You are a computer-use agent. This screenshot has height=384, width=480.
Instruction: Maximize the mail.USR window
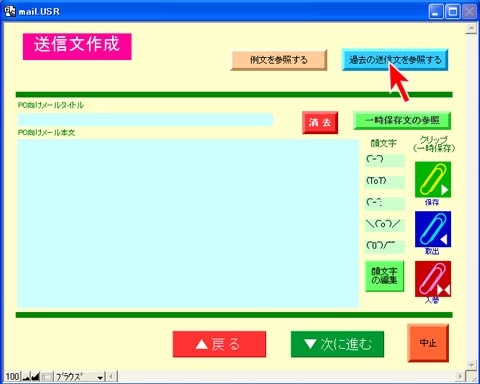(x=453, y=12)
